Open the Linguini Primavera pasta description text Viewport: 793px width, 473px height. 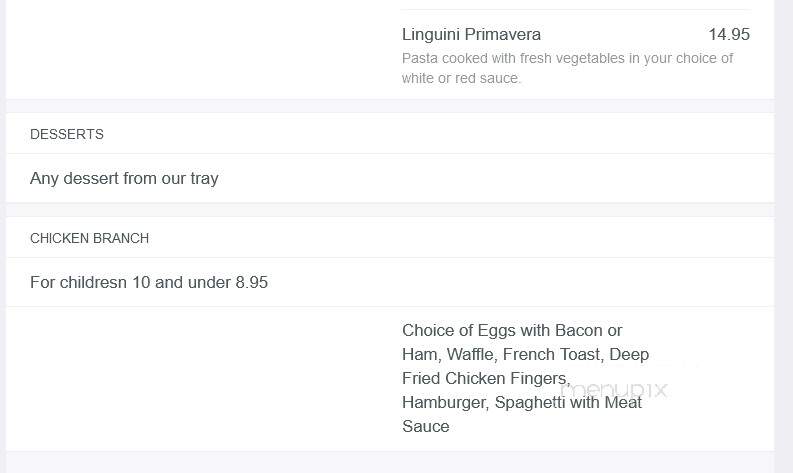[567, 68]
